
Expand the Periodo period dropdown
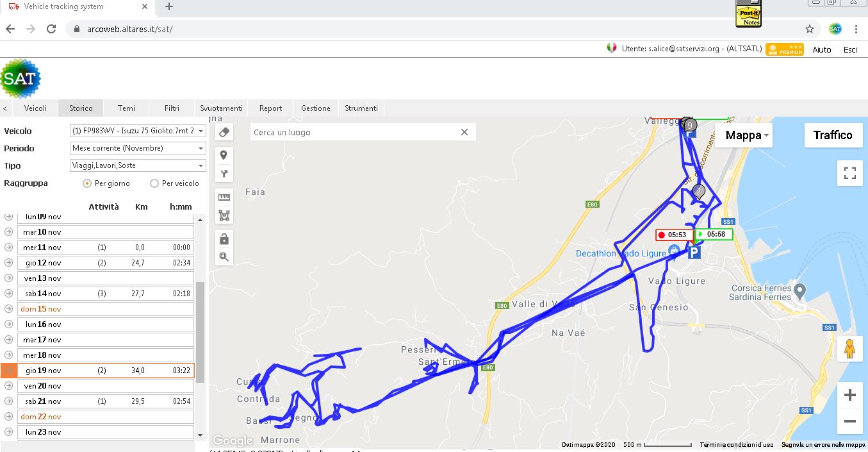point(138,148)
